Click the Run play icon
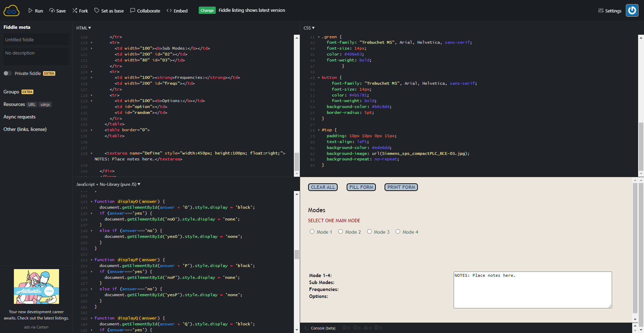 31,11
